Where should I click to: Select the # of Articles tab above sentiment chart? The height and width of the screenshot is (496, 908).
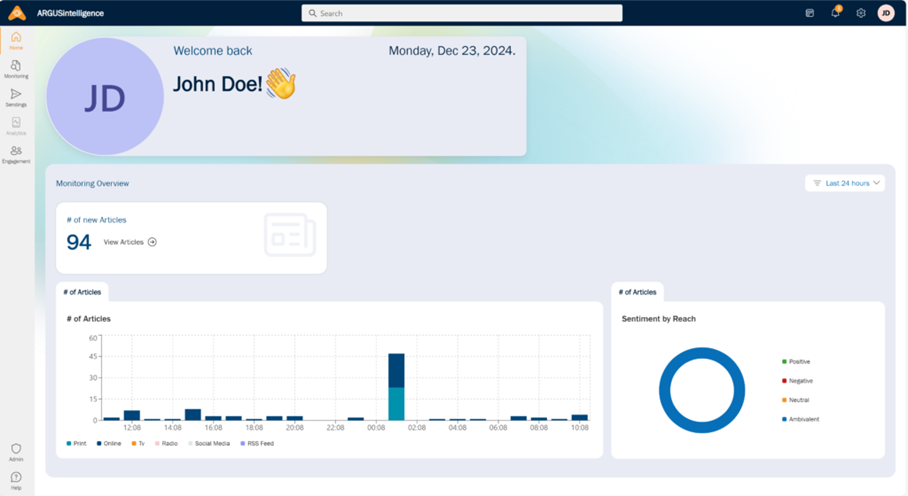637,292
